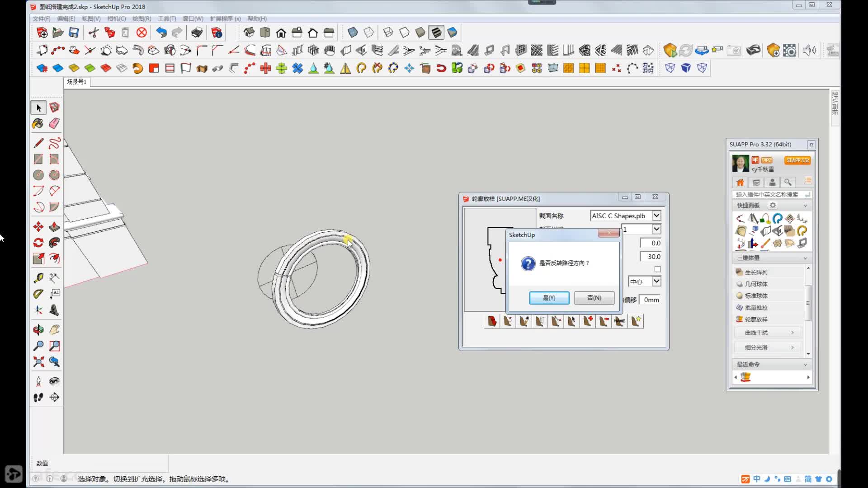Screen dimensions: 868x488
Task: Click the SUAPP 3.32 orange badge
Action: pyautogui.click(x=797, y=160)
